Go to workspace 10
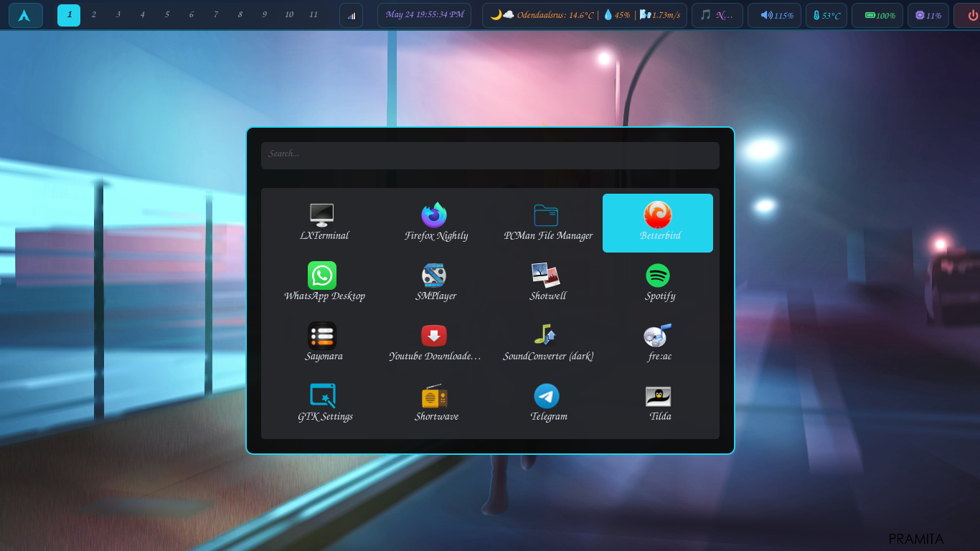Viewport: 980px width, 551px height. (x=288, y=15)
